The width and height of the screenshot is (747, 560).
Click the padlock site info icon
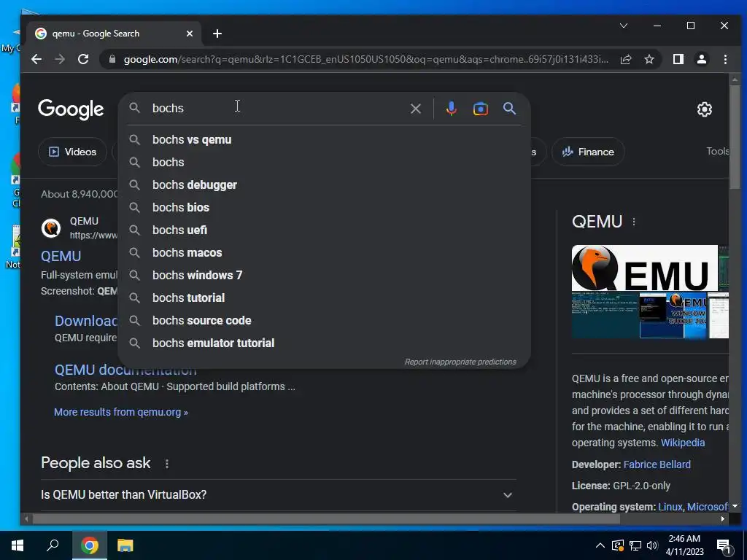pyautogui.click(x=112, y=59)
